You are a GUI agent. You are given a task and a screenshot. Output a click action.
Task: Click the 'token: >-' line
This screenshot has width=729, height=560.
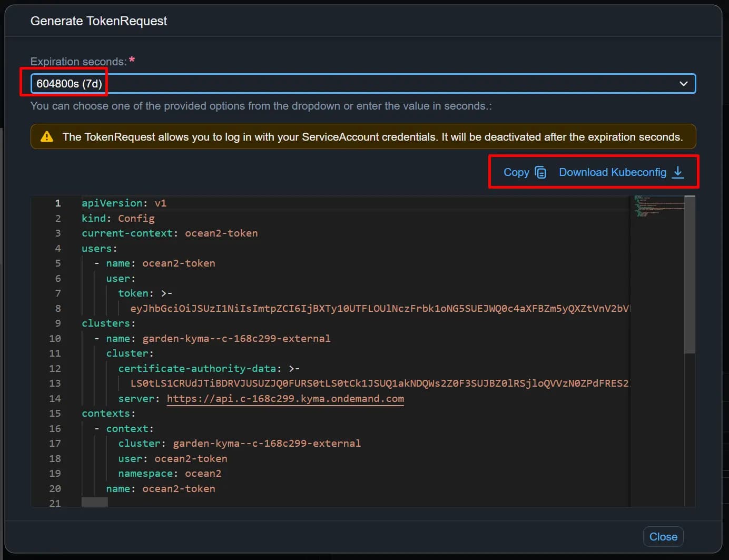tap(145, 293)
